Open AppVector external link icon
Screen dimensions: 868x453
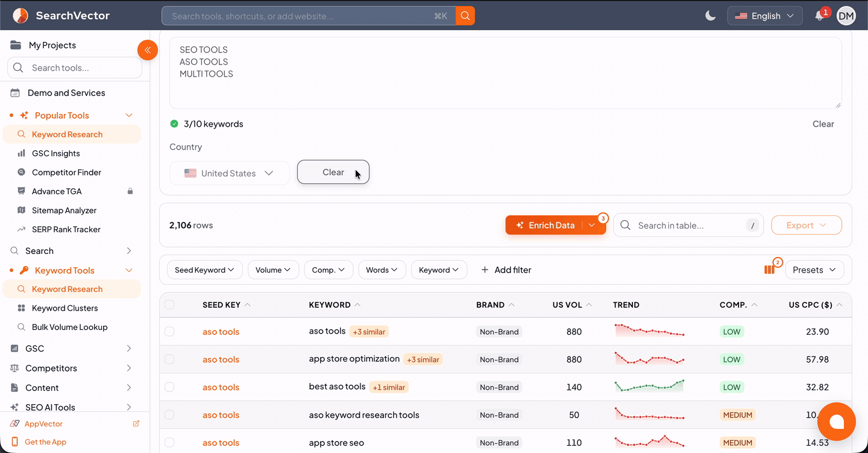pyautogui.click(x=136, y=424)
